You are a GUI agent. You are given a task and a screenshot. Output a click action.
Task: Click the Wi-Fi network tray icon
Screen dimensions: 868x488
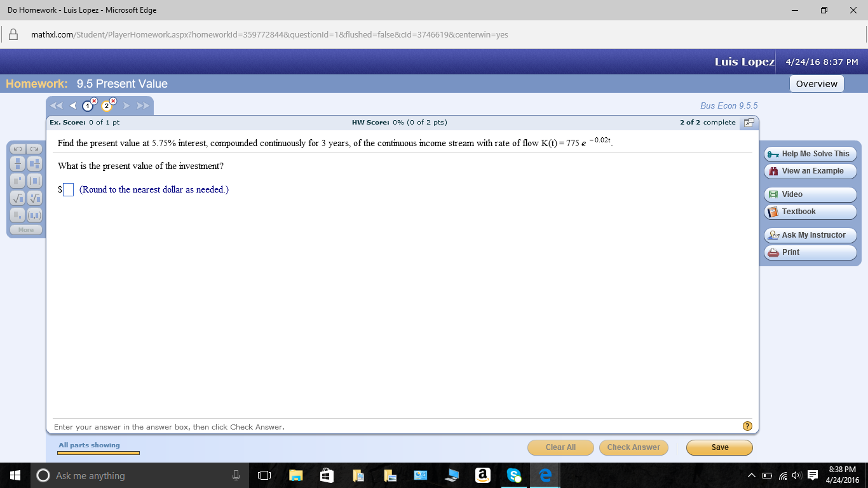(x=783, y=475)
